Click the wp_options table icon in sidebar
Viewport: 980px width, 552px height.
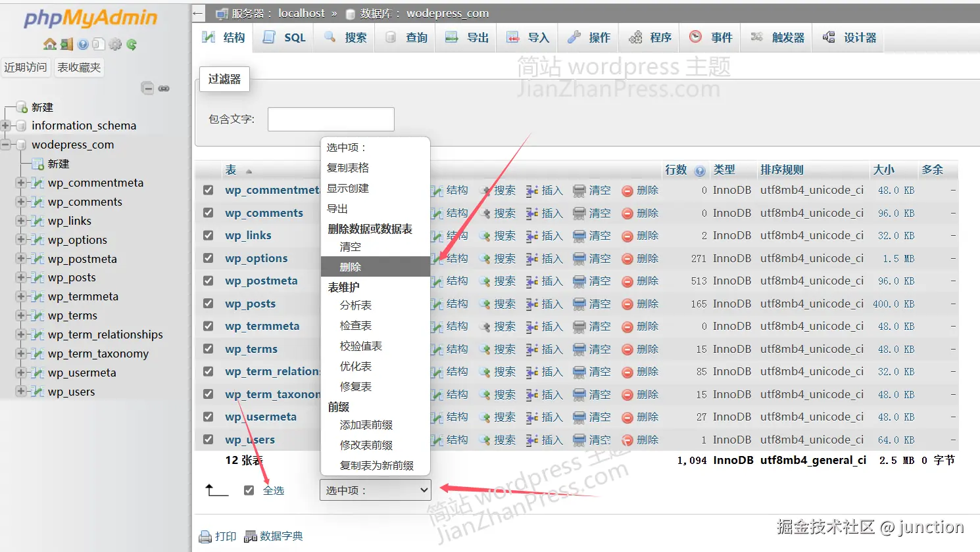point(37,240)
